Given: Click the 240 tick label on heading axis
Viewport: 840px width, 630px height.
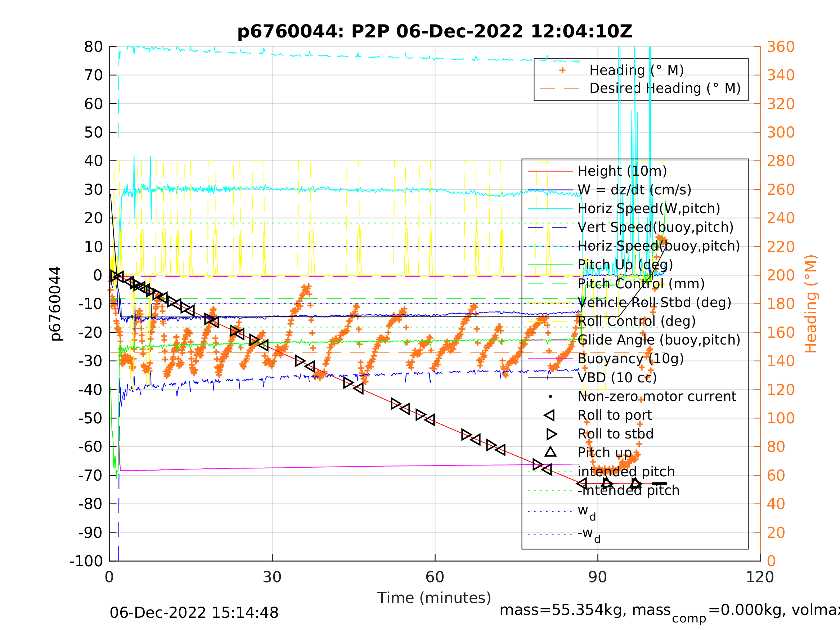Looking at the screenshot, I should [781, 219].
